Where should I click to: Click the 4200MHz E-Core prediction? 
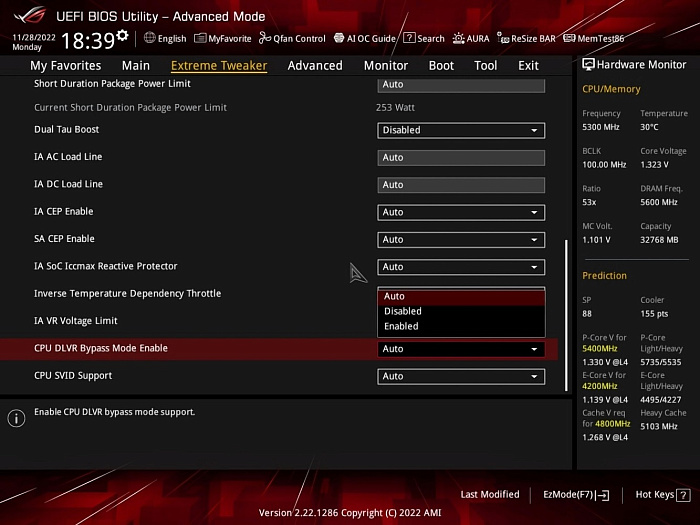(x=600, y=386)
